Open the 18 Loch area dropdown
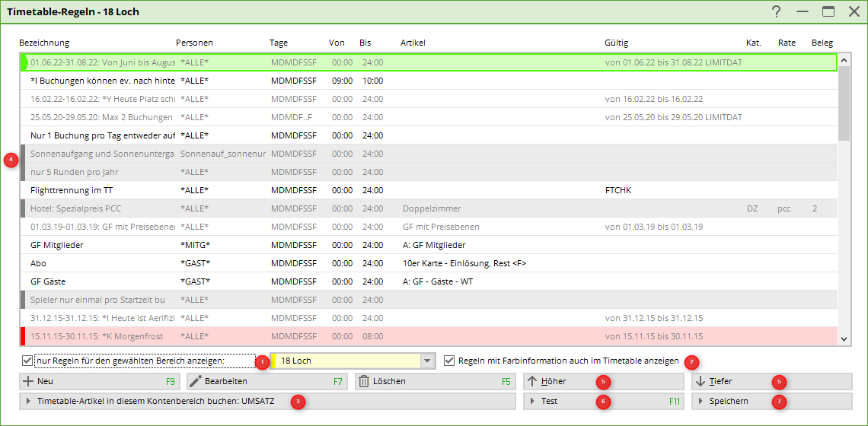Viewport: 868px width, 426px height. [427, 361]
